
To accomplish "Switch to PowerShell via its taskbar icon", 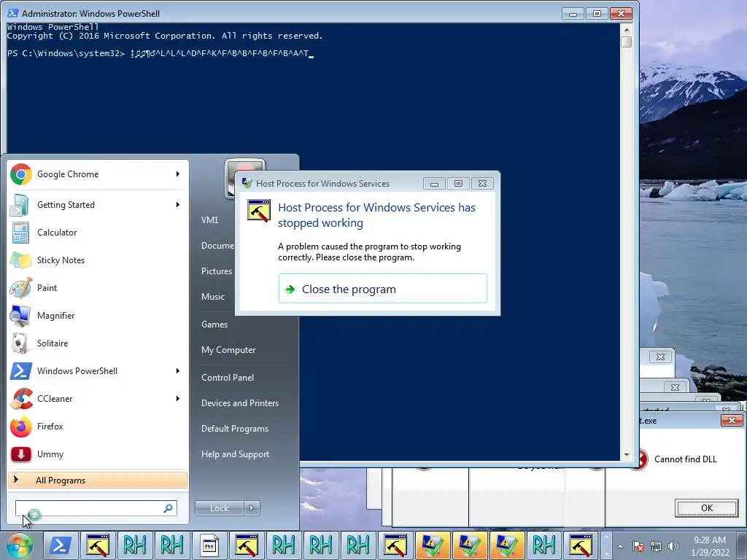I will click(61, 545).
